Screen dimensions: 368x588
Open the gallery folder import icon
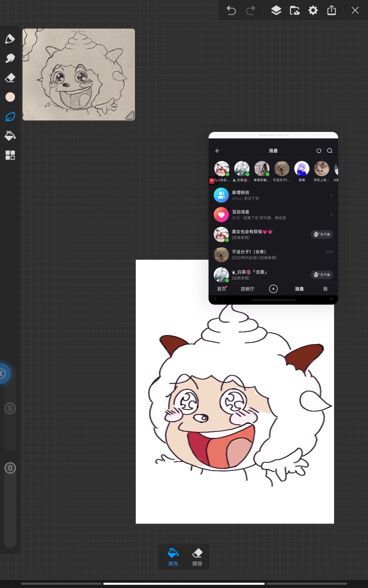(x=294, y=10)
